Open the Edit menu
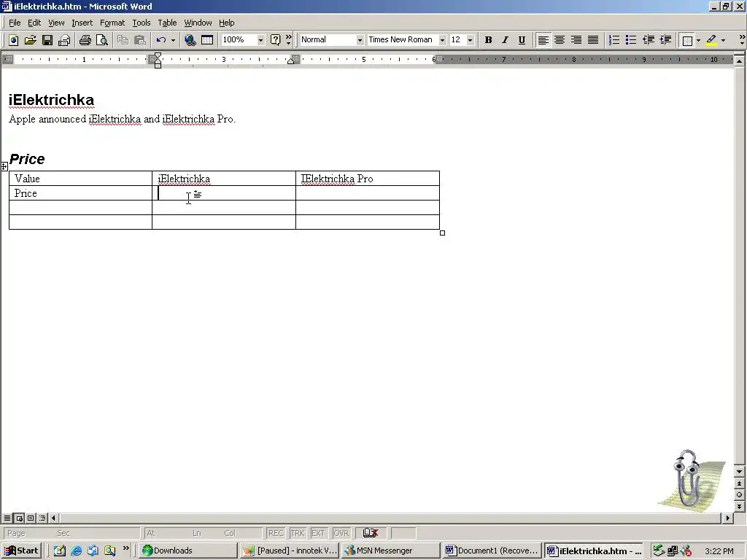This screenshot has width=747, height=560. [x=34, y=23]
